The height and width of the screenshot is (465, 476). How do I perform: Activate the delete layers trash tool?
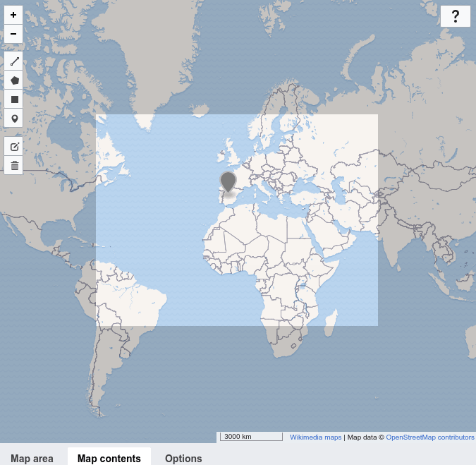[x=13, y=166]
